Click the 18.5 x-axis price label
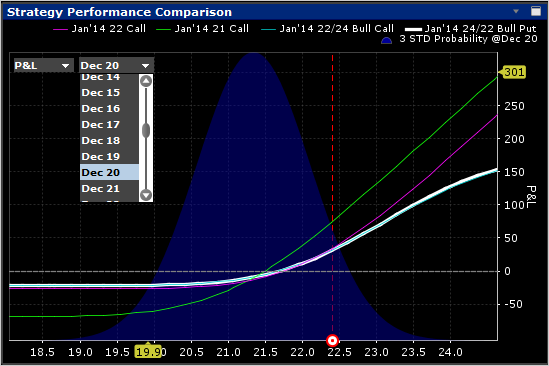This screenshot has height=366, width=549. [x=42, y=352]
